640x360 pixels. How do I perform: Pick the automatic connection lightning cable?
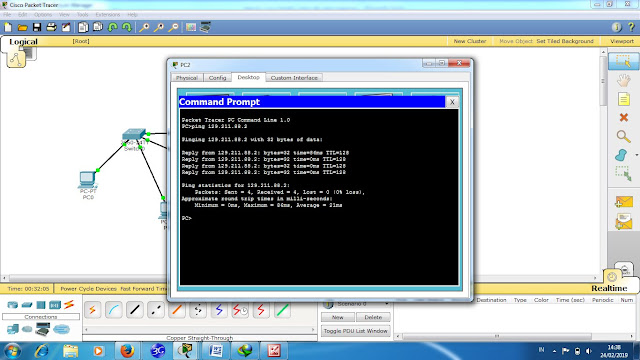tap(93, 310)
